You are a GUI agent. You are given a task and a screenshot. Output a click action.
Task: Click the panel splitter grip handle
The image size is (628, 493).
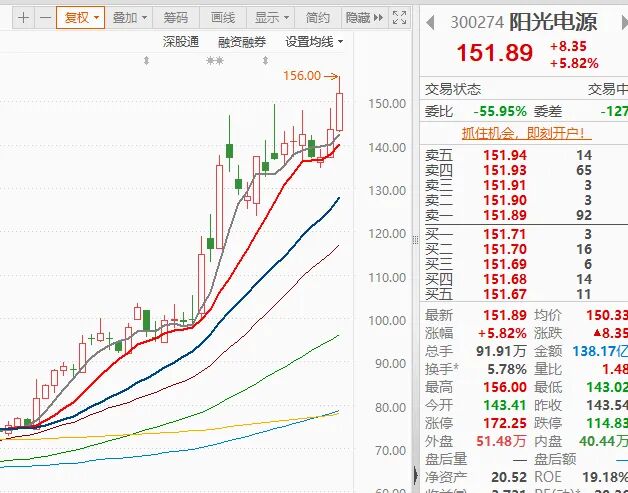(415, 240)
